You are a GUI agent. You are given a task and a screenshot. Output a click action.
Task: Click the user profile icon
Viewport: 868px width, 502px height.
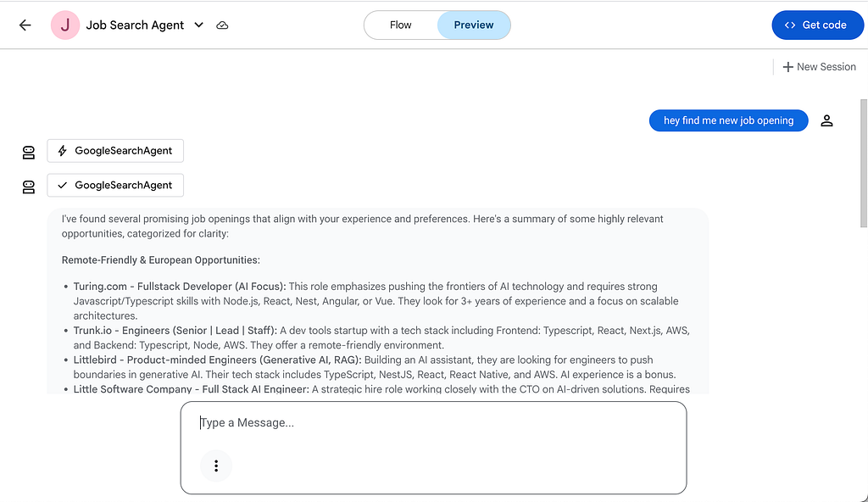(826, 120)
